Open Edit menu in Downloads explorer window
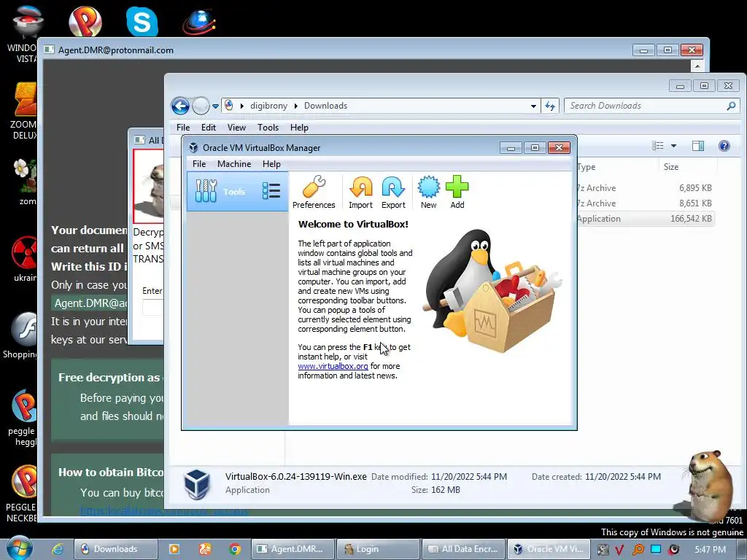 208,128
